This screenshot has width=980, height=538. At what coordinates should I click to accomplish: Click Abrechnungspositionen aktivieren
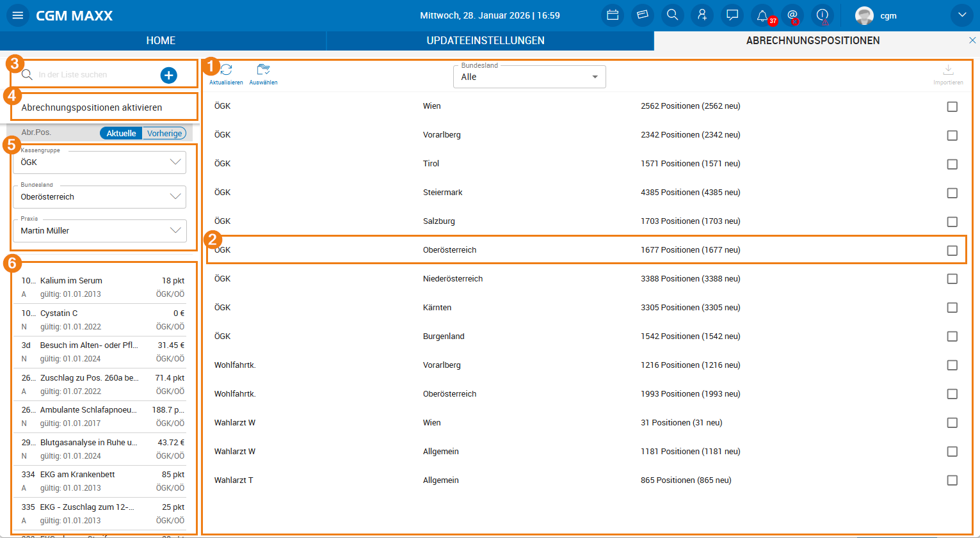tap(92, 107)
